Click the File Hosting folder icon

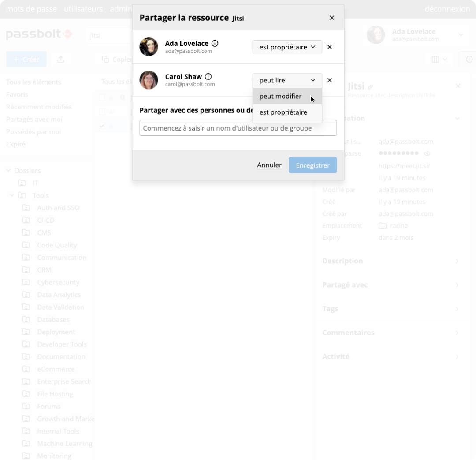click(26, 394)
